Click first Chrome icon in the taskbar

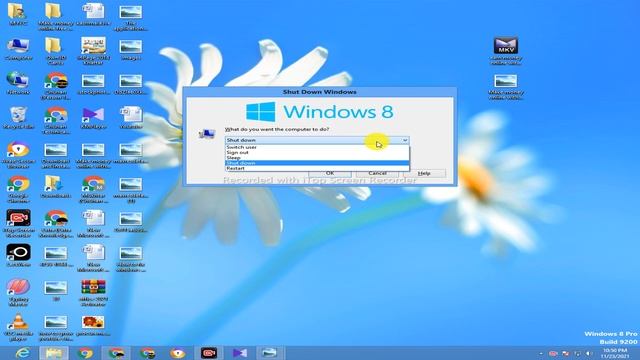pyautogui.click(x=85, y=353)
